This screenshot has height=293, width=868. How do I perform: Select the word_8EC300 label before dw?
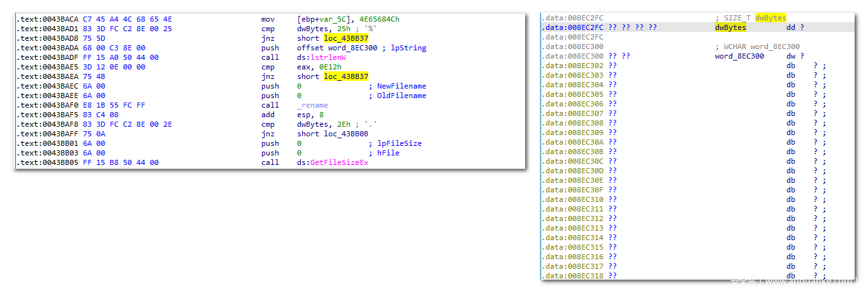point(739,56)
